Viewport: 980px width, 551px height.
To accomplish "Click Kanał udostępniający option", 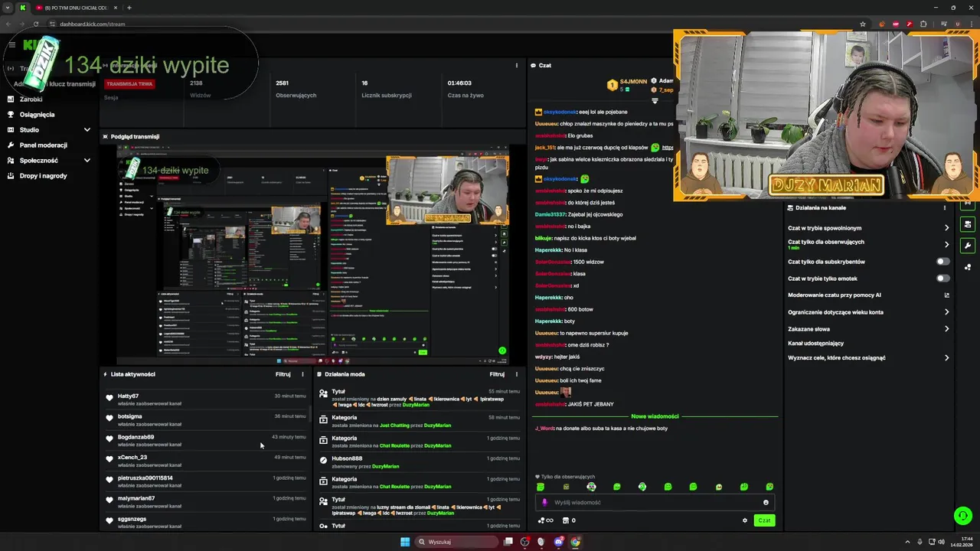I will click(x=815, y=344).
